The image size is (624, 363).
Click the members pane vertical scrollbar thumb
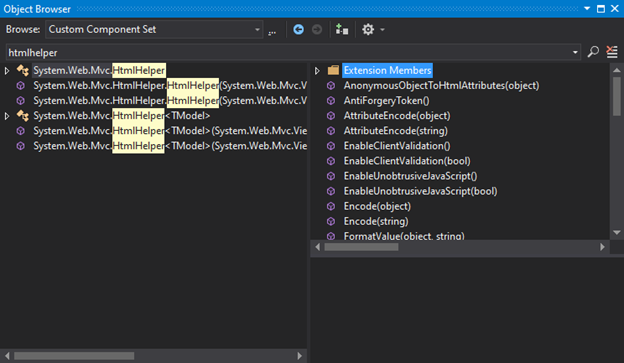(x=617, y=96)
